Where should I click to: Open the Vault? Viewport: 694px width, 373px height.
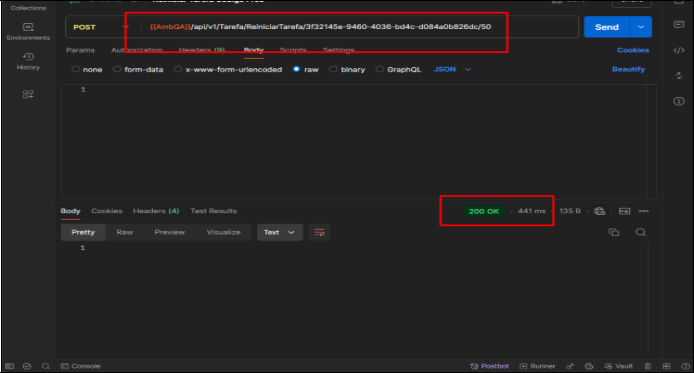click(618, 366)
